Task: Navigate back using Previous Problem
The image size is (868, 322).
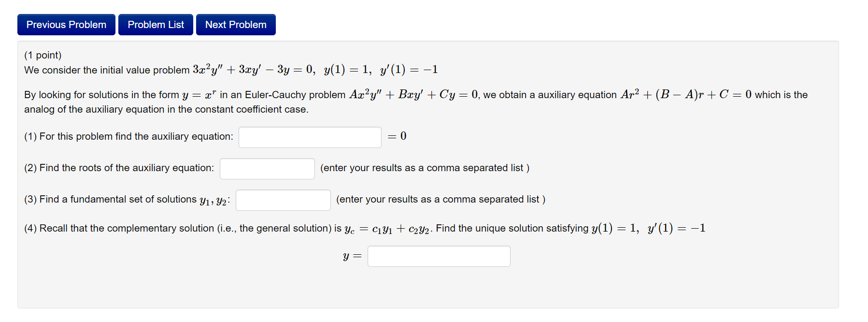Action: 66,24
